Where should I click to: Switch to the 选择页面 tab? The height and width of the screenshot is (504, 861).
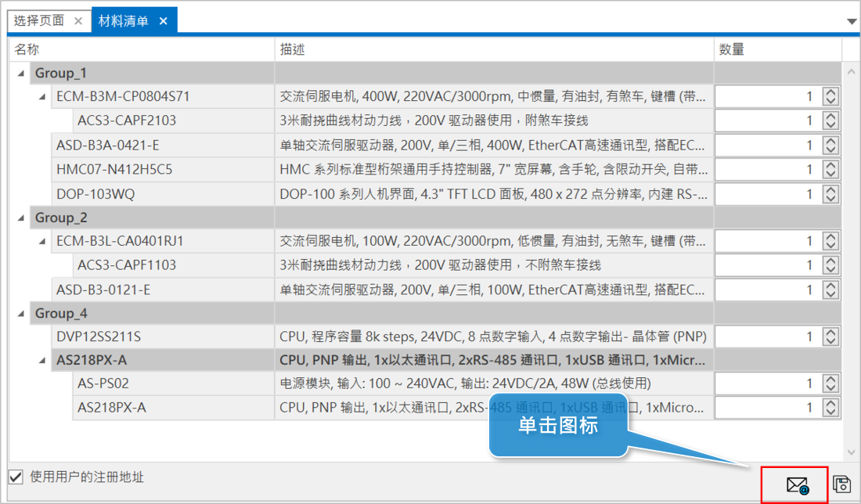tap(38, 21)
